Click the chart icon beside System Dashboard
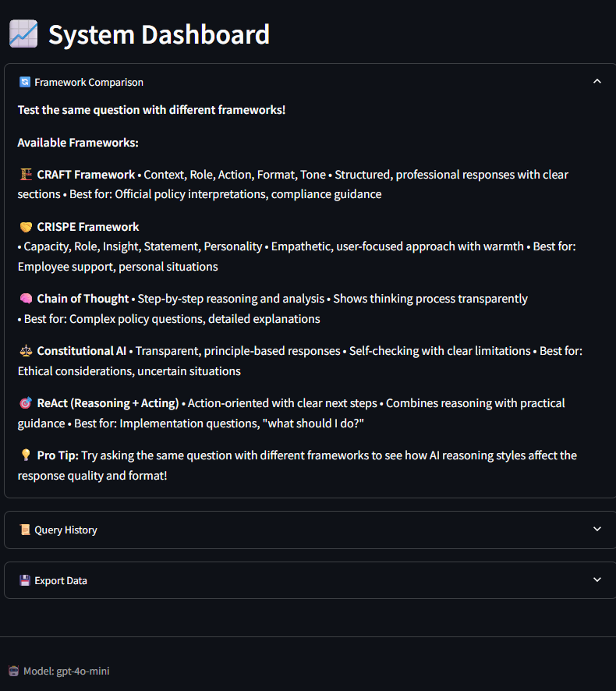Image resolution: width=616 pixels, height=691 pixels. (23, 34)
